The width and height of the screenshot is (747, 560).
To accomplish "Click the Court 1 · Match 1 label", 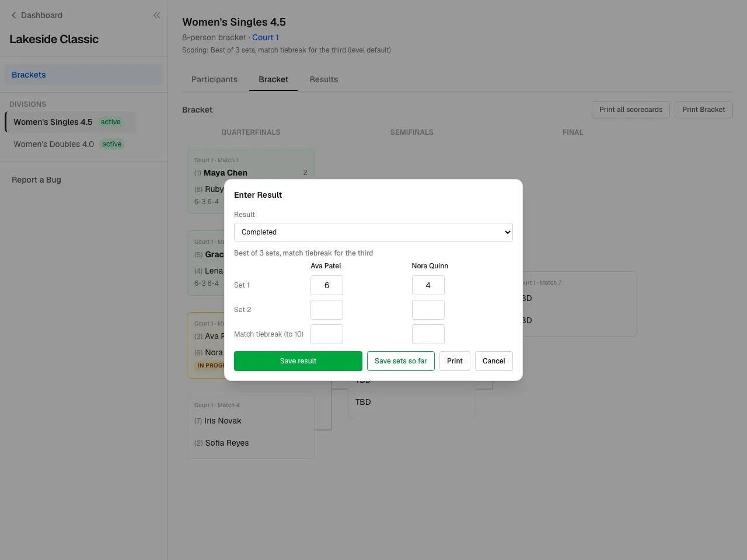I will click(x=217, y=160).
